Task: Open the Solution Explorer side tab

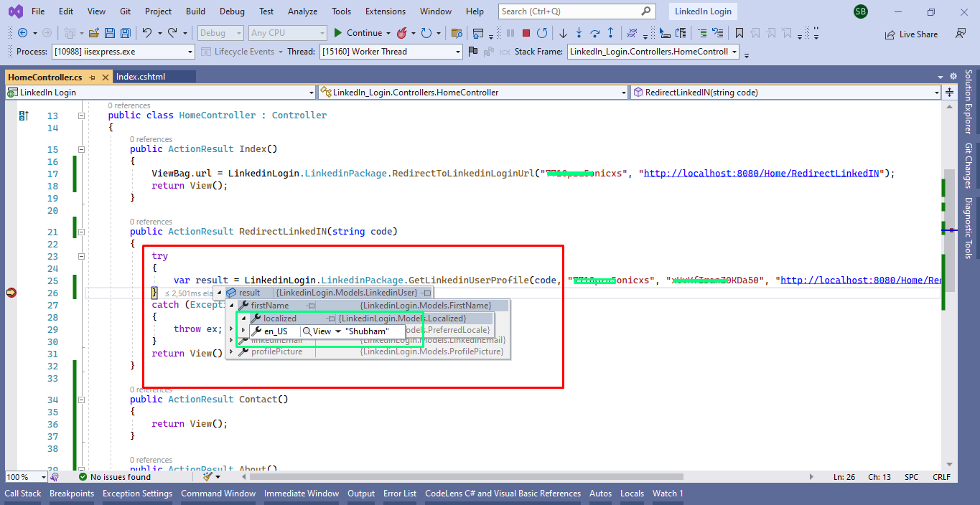Action: pyautogui.click(x=969, y=103)
